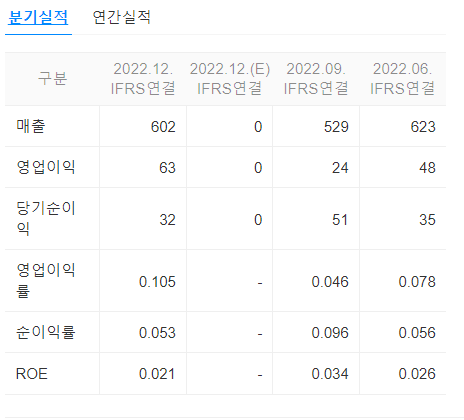Screen dimensions: 464x420
Task: Select the 당기순이익 value 32
Action: (x=167, y=220)
